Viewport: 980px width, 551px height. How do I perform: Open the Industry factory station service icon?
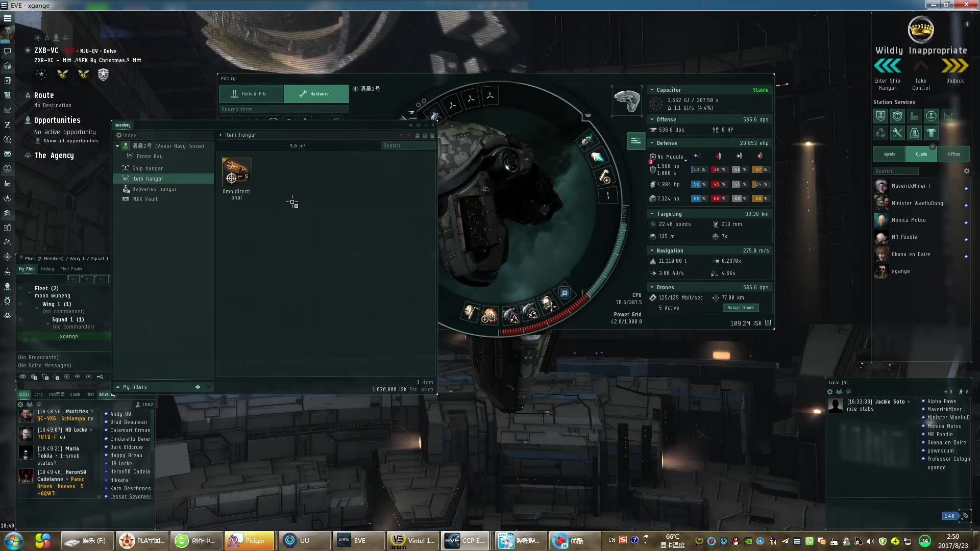914,116
